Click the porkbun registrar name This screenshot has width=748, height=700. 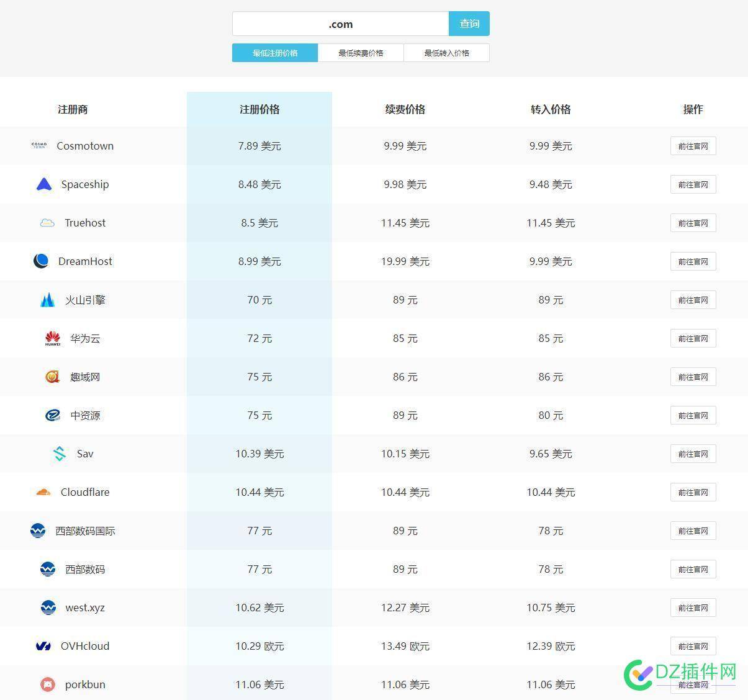click(85, 684)
